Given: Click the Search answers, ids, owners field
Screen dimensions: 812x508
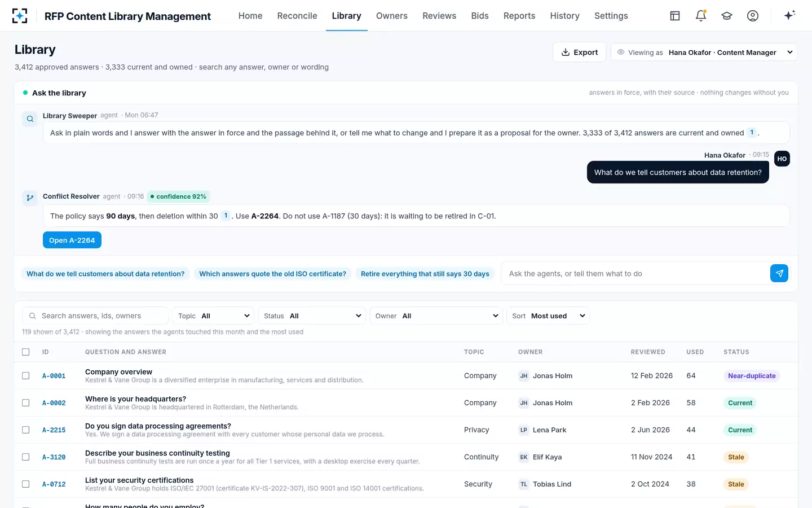Looking at the screenshot, I should point(95,316).
